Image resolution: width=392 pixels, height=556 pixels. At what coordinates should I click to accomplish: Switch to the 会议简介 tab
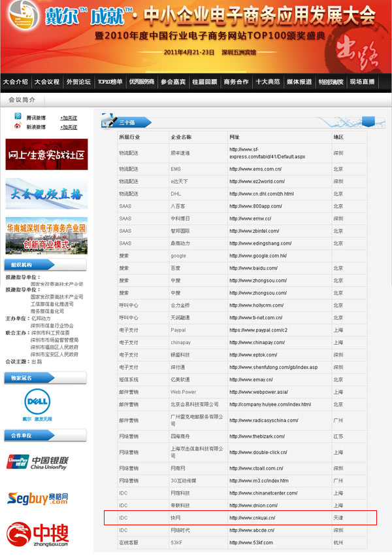coord(22,100)
